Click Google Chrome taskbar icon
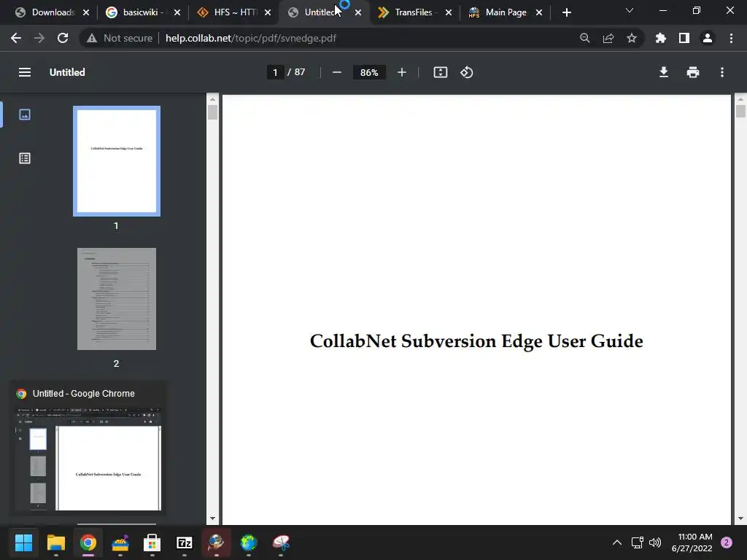 [x=88, y=542]
